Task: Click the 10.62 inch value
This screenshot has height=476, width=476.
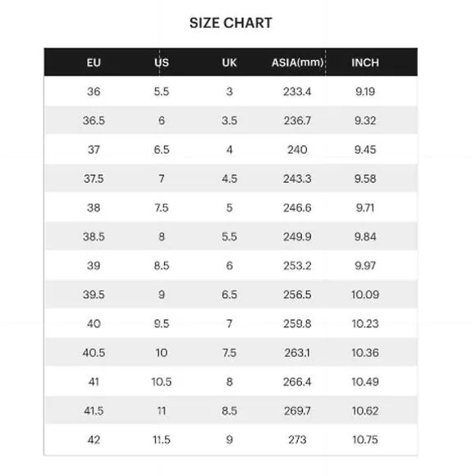Action: click(365, 410)
